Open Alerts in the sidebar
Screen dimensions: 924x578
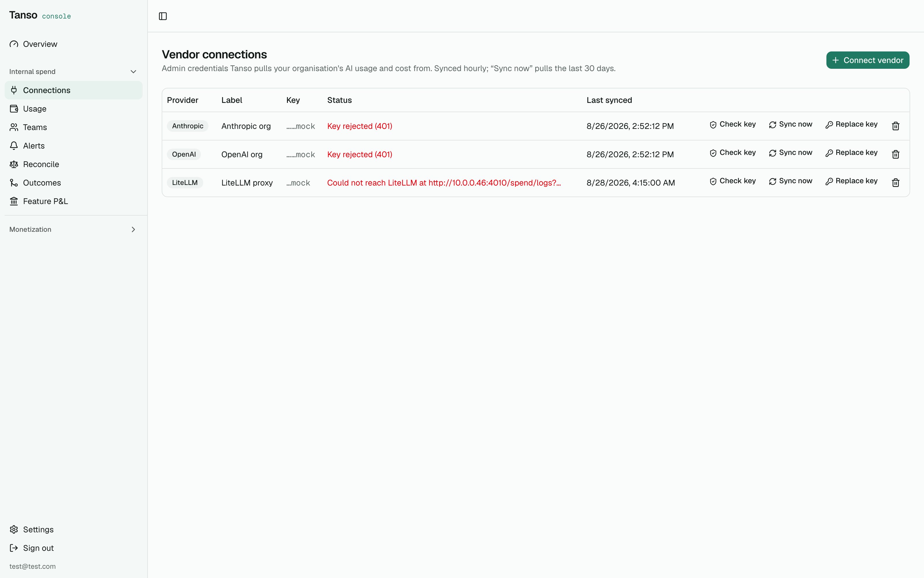point(73,146)
